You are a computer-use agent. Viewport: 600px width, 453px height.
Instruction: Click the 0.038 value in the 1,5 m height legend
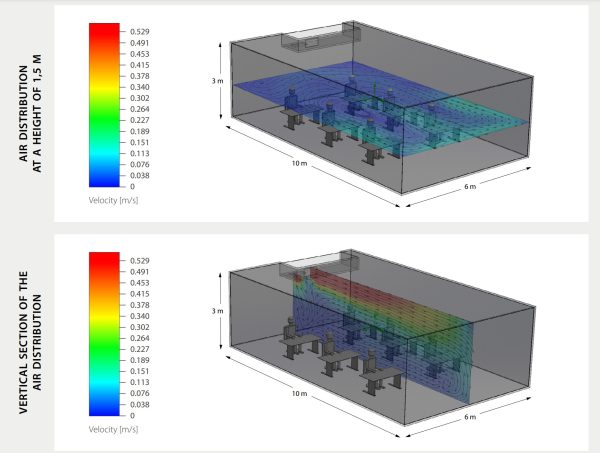140,176
